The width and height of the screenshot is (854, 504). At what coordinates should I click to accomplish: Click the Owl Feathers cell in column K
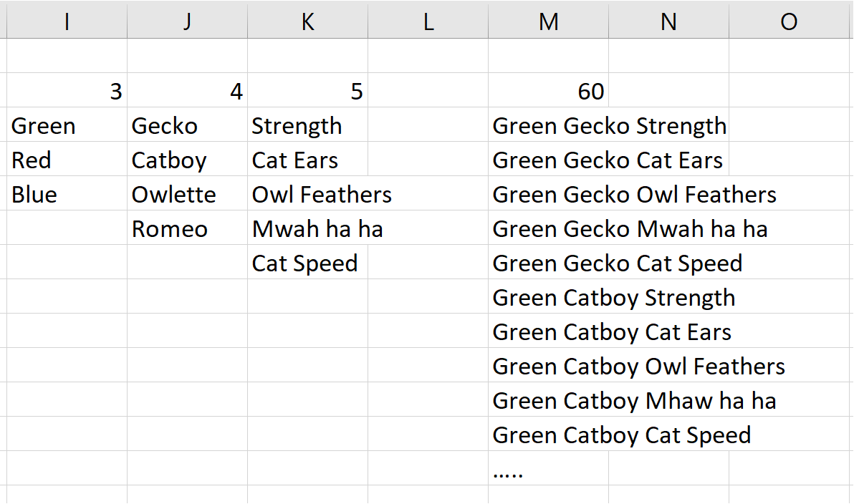pos(307,194)
